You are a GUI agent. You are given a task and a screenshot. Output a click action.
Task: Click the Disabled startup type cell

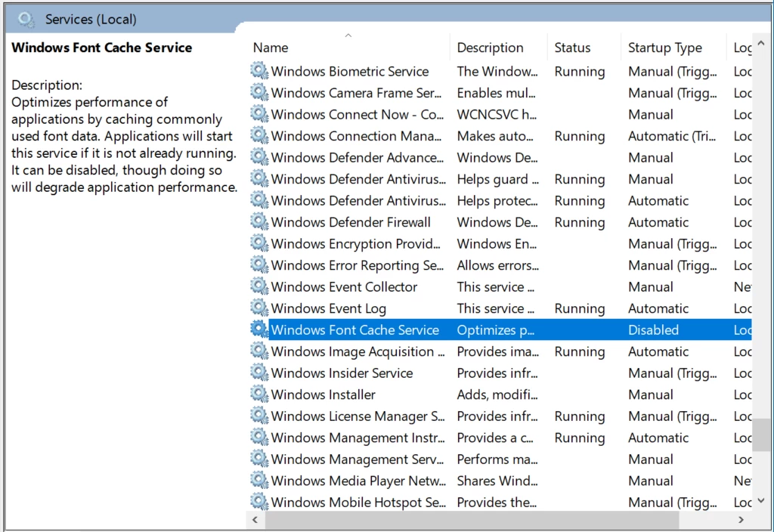pos(653,329)
